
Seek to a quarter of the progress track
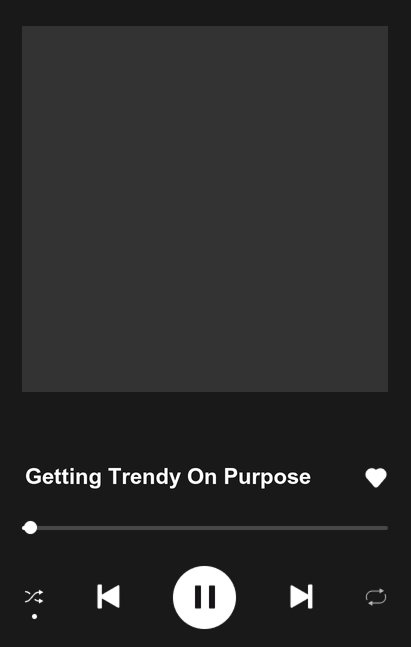coord(113,528)
